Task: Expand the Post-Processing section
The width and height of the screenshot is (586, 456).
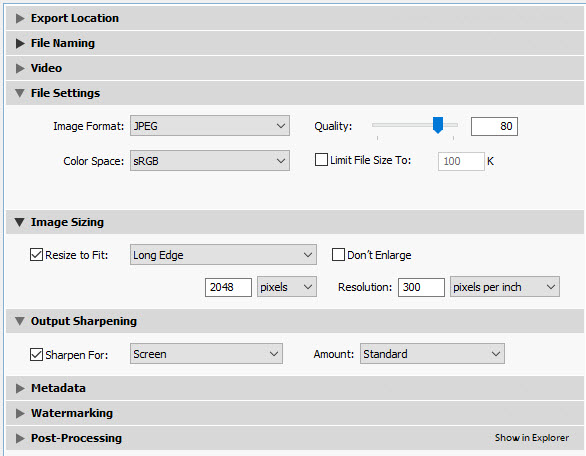Action: (20, 438)
